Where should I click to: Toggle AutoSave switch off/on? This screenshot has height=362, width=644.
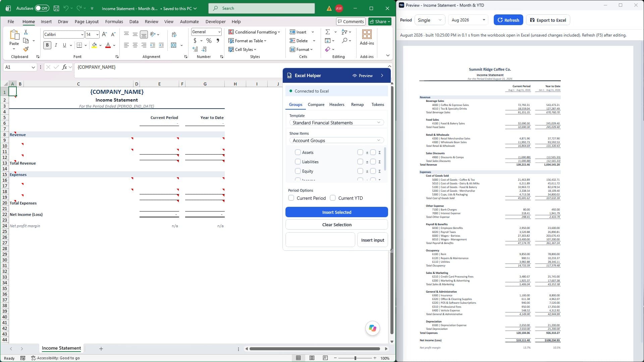pyautogui.click(x=42, y=8)
